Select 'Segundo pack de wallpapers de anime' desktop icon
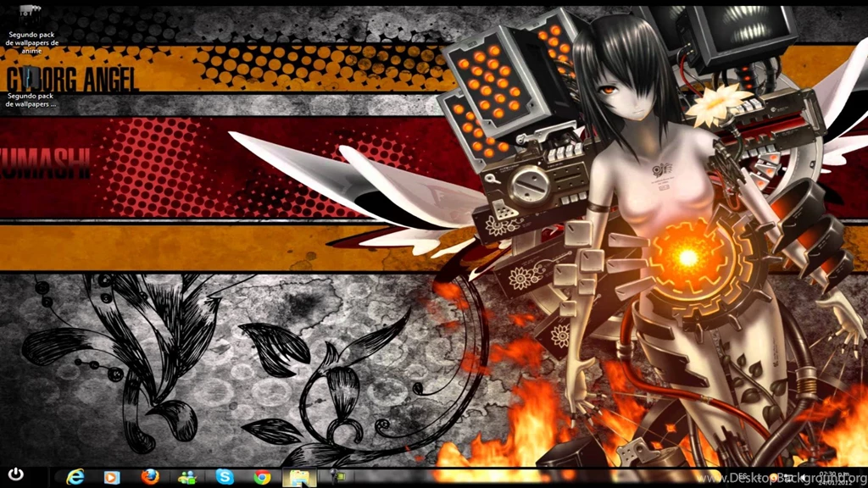The image size is (868, 488). pos(31,29)
